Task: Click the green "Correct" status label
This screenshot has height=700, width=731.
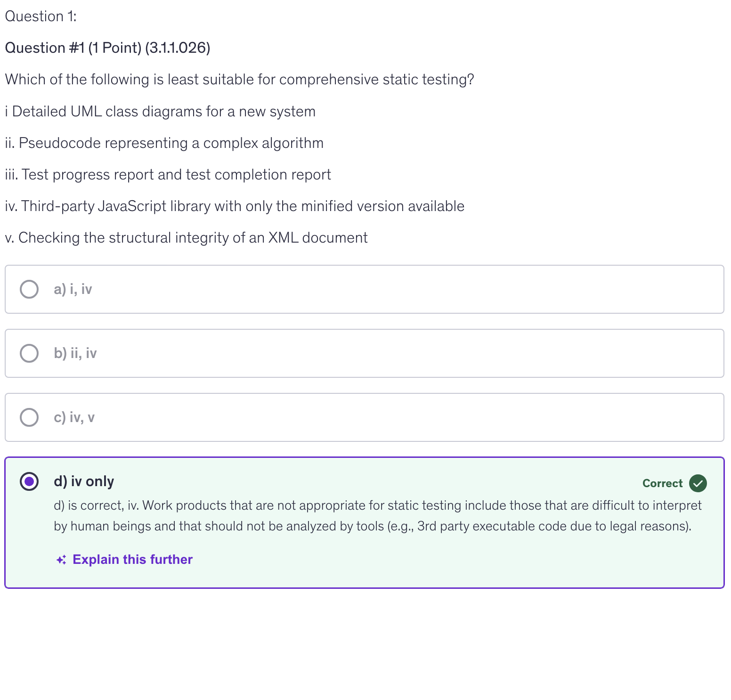Action: [662, 483]
